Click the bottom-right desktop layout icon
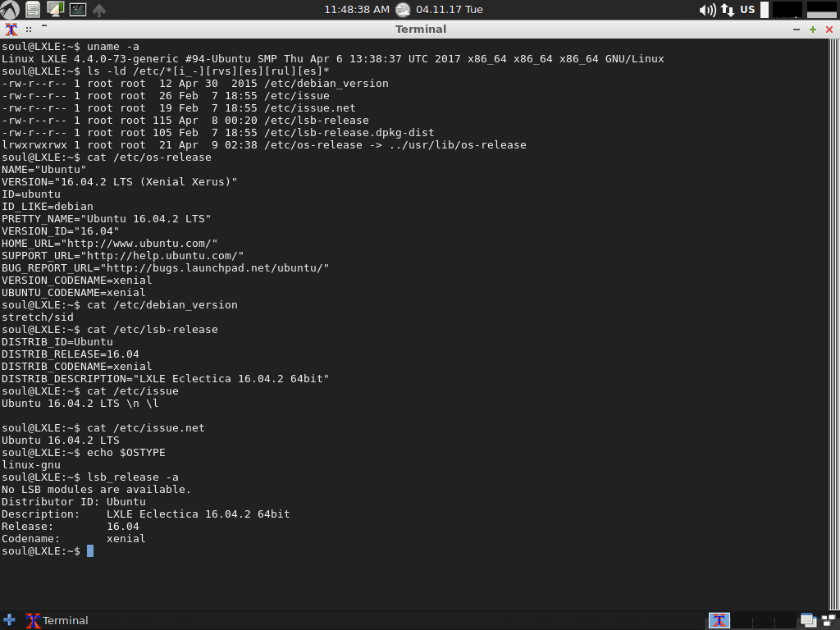840x630 pixels. 829,620
